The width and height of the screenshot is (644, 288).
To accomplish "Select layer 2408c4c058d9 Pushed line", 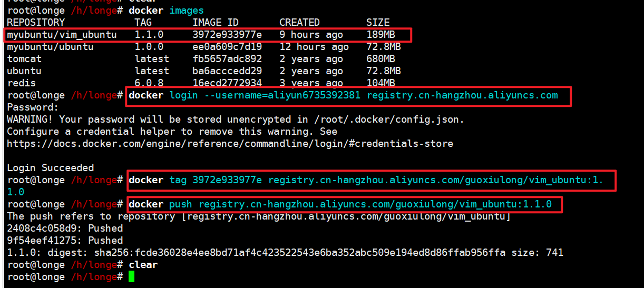I will tap(65, 229).
